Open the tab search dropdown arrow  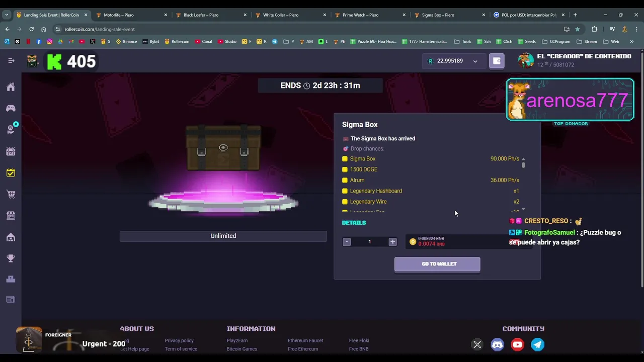point(7,15)
